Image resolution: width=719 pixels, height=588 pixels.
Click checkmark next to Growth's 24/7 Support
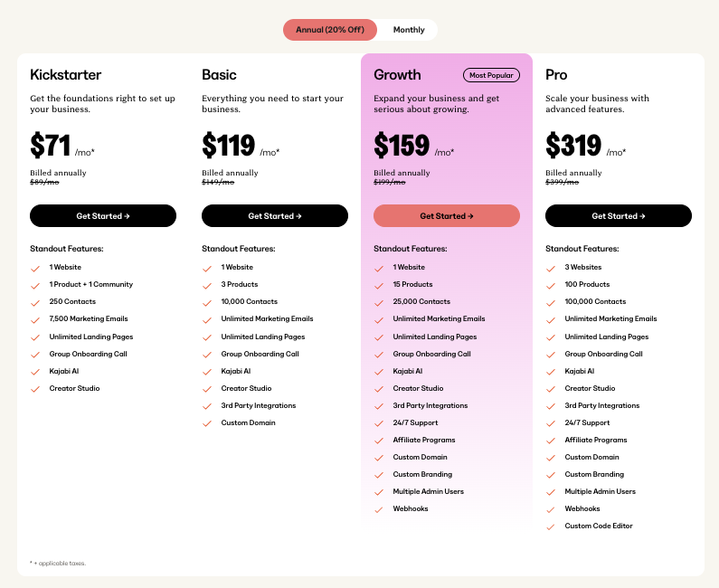pyautogui.click(x=379, y=423)
